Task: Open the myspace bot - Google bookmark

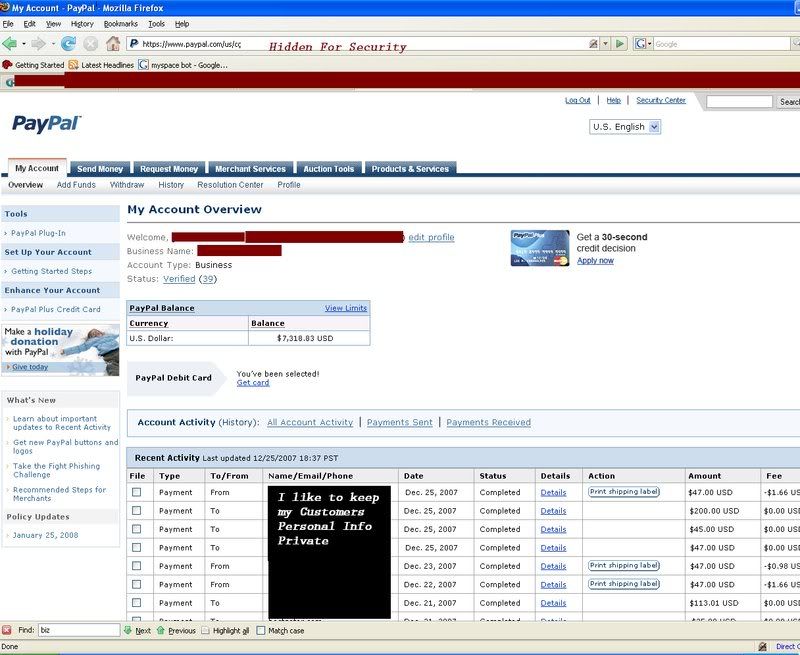Action: (x=183, y=65)
